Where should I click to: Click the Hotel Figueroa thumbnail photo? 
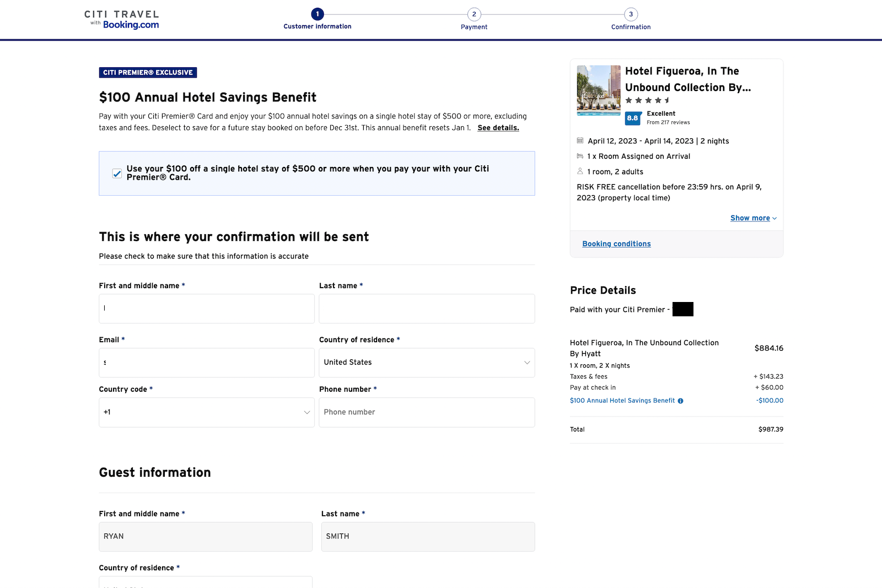click(x=599, y=90)
